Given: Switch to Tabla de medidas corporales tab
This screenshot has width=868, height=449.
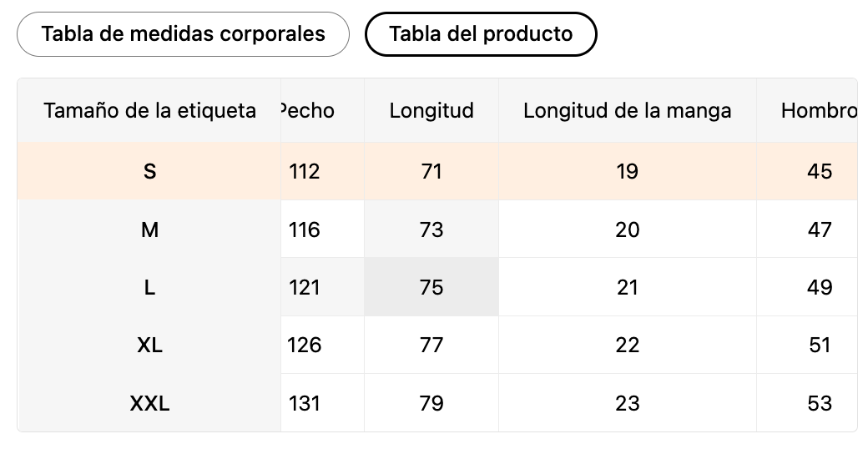Looking at the screenshot, I should [x=183, y=34].
